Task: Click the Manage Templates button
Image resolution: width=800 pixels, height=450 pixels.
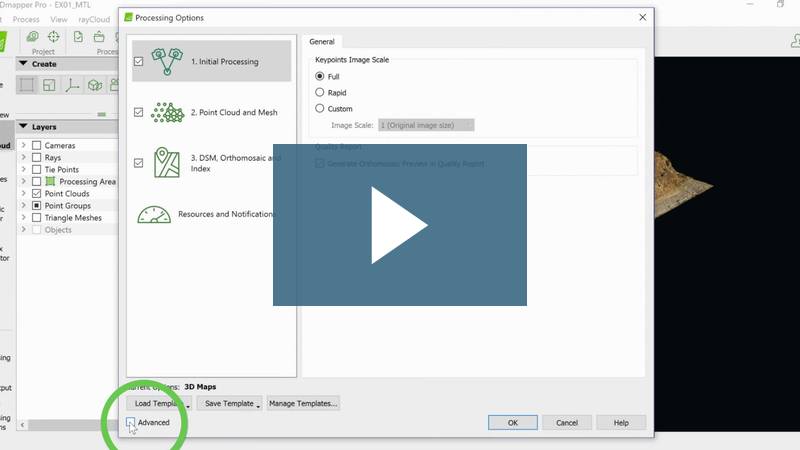Action: (303, 403)
